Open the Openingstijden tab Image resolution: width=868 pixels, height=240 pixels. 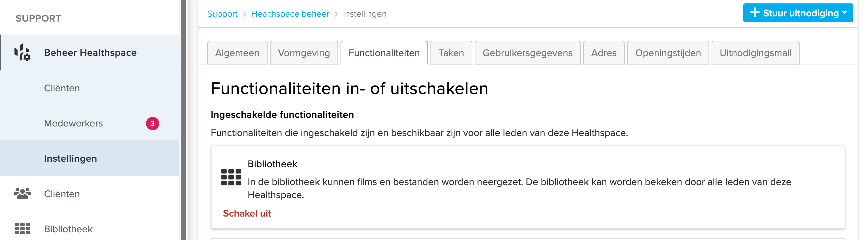point(668,53)
